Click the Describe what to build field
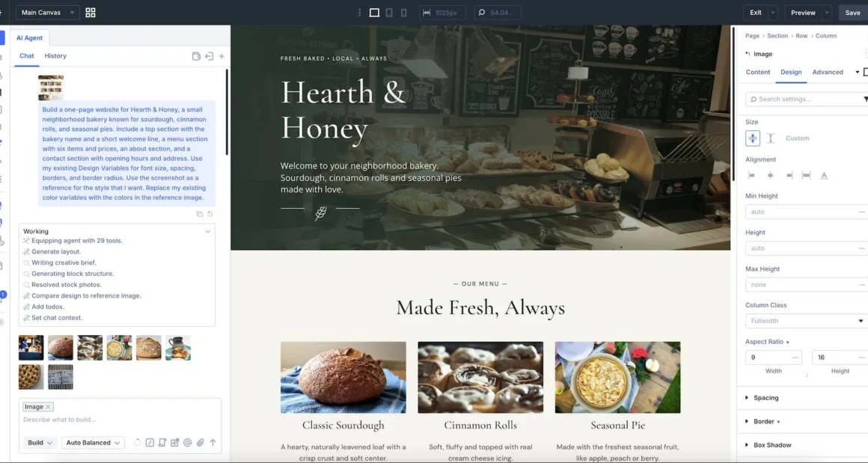Screen dimensions: 868x463 120,420
